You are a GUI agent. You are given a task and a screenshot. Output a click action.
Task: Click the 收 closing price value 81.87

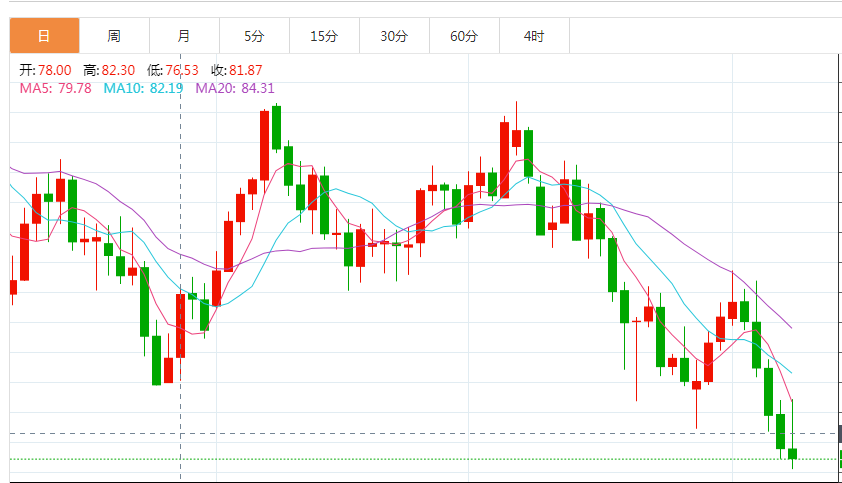coord(245,70)
